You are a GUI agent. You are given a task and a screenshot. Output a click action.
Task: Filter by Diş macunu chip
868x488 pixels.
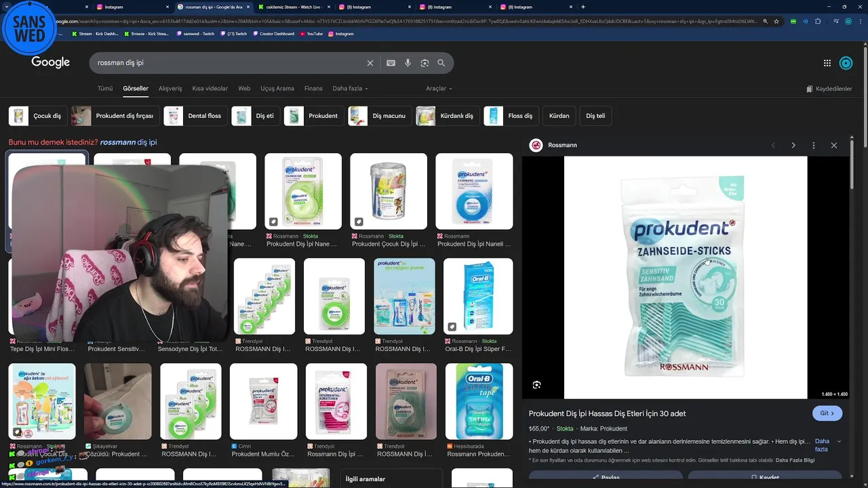380,116
